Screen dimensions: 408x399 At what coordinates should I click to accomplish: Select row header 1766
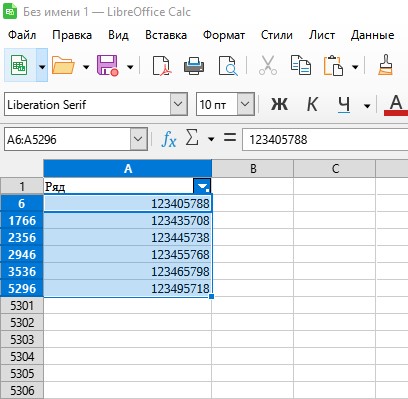point(22,220)
